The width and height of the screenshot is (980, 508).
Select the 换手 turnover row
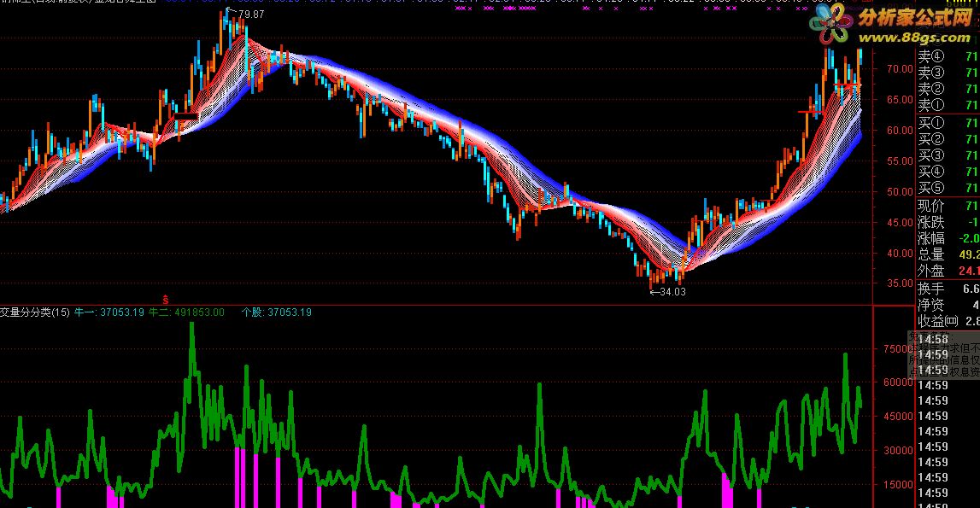coord(948,289)
